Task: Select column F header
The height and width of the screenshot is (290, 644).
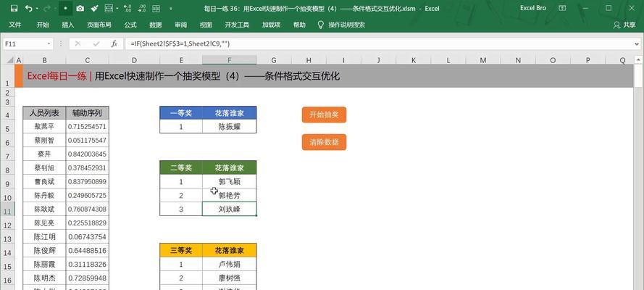Action: pos(229,60)
